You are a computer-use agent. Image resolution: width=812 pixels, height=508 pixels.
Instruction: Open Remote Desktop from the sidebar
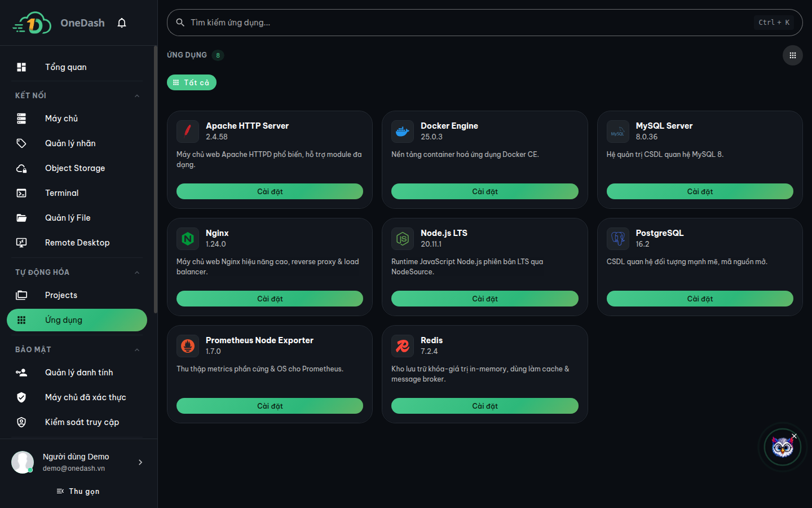coord(77,243)
